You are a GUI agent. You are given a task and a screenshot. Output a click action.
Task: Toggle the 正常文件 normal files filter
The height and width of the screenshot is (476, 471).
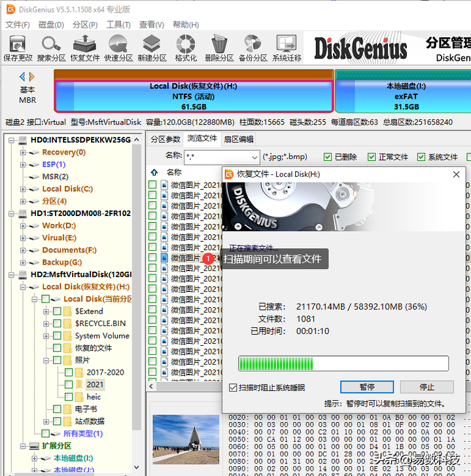[372, 157]
